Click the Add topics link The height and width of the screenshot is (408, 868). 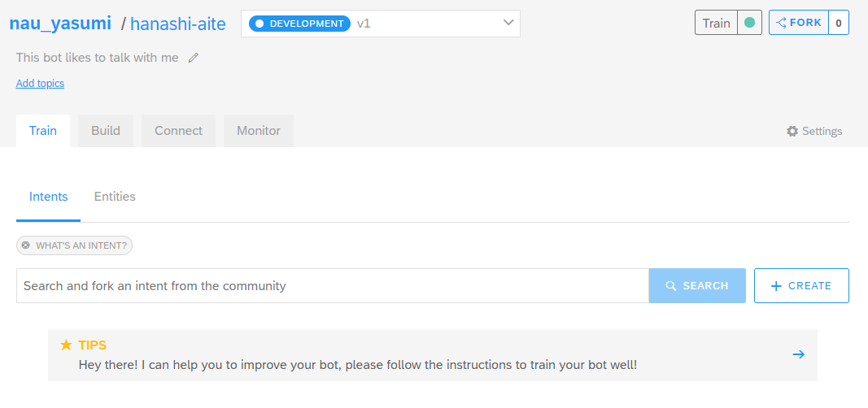[x=40, y=83]
